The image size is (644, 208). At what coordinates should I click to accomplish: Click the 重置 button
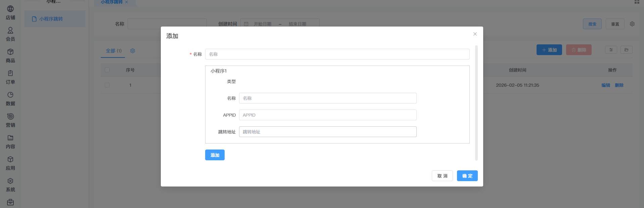pyautogui.click(x=615, y=24)
